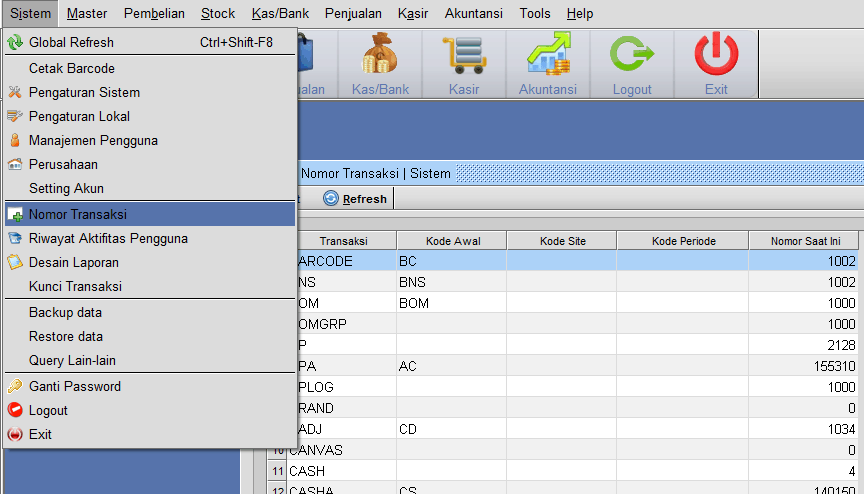Open the Master menu
The height and width of the screenshot is (494, 864).
tap(87, 14)
